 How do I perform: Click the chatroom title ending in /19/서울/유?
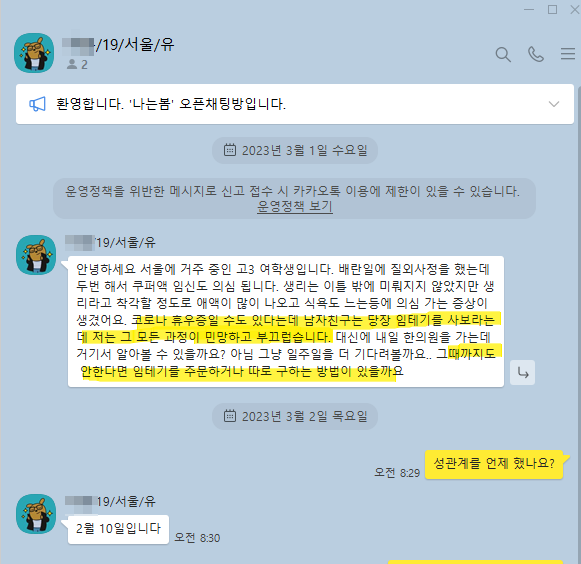pos(118,45)
